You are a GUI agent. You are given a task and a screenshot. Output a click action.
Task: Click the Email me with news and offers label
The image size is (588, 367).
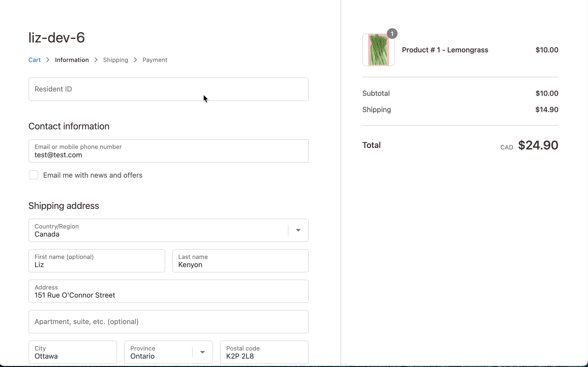click(93, 175)
